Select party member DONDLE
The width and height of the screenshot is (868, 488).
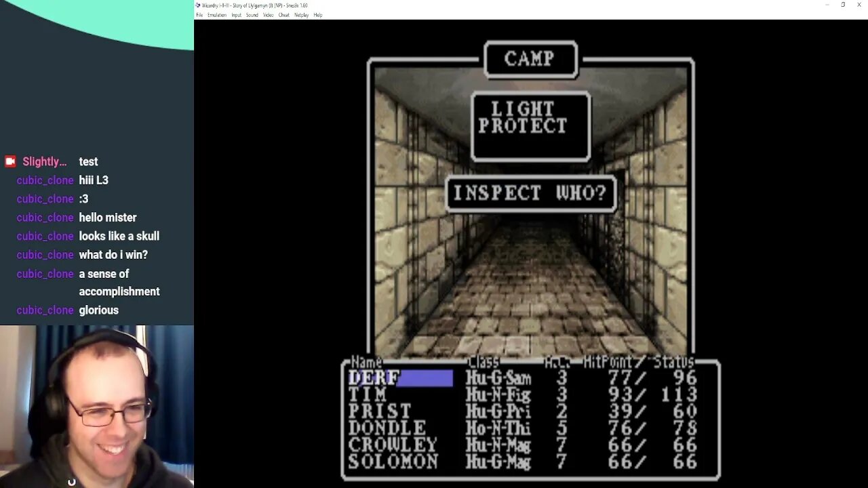[x=387, y=428]
